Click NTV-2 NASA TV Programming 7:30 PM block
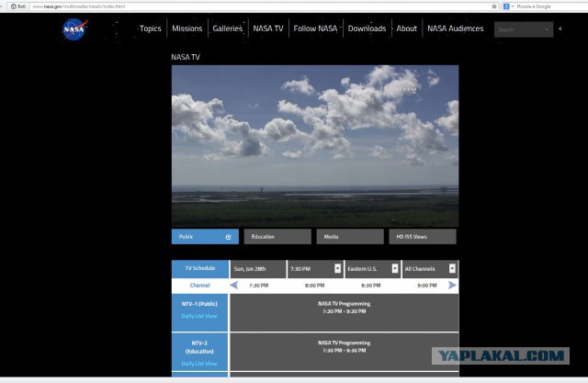Screen dimensions: 588x383 tap(345, 352)
